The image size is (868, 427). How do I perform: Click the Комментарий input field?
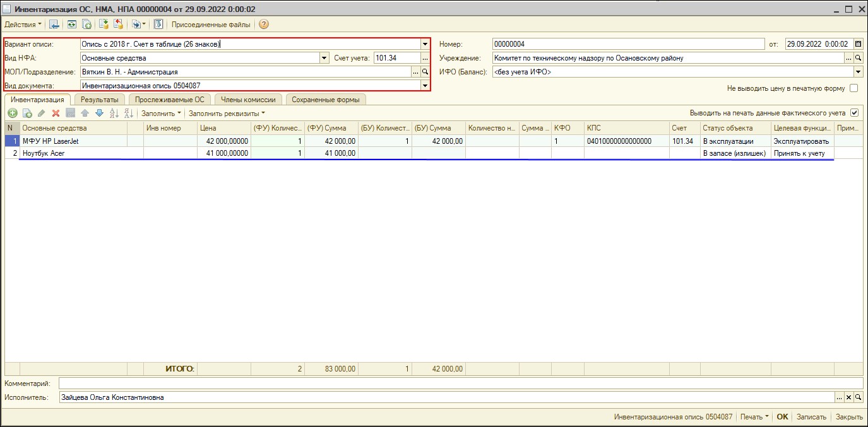[x=461, y=383]
